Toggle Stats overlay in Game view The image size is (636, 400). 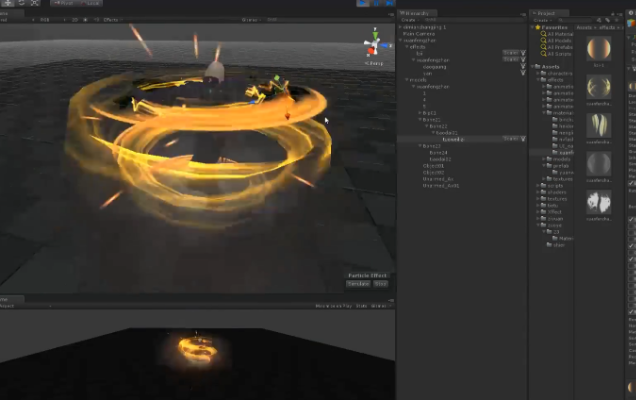(362, 306)
